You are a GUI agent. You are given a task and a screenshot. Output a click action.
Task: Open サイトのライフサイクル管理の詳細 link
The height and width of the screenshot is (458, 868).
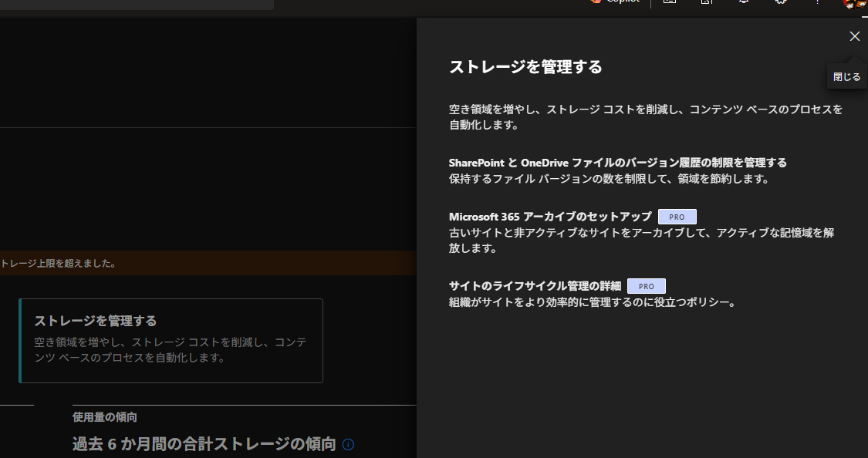click(535, 286)
